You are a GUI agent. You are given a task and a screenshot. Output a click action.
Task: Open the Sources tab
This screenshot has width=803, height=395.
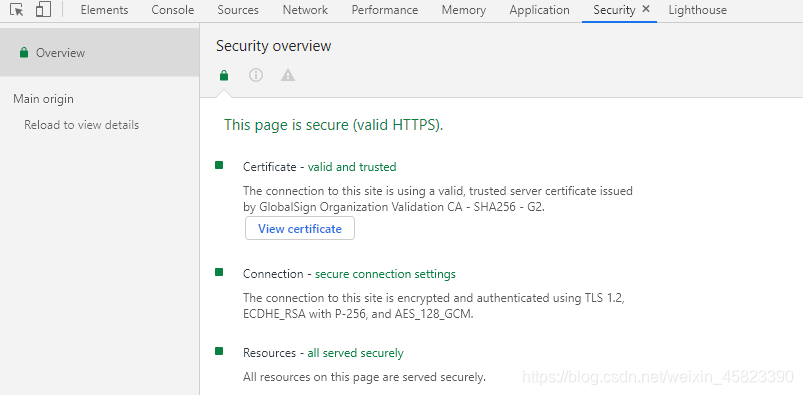(x=238, y=10)
